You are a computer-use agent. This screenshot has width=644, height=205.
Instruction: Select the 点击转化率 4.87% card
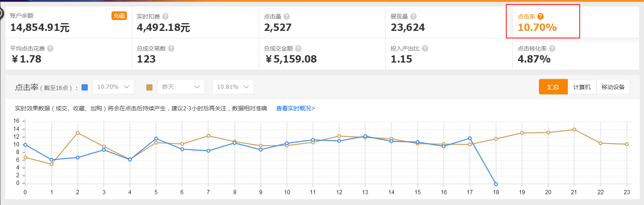tap(576, 54)
